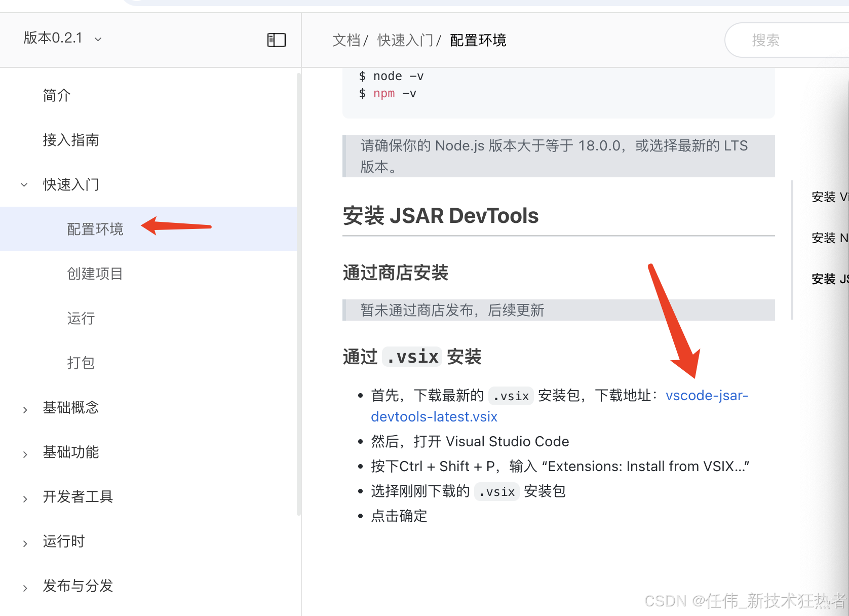This screenshot has width=849, height=616.
Task: Download the vscode-jsar-devtools-latest.vsix link
Action: pos(707,395)
